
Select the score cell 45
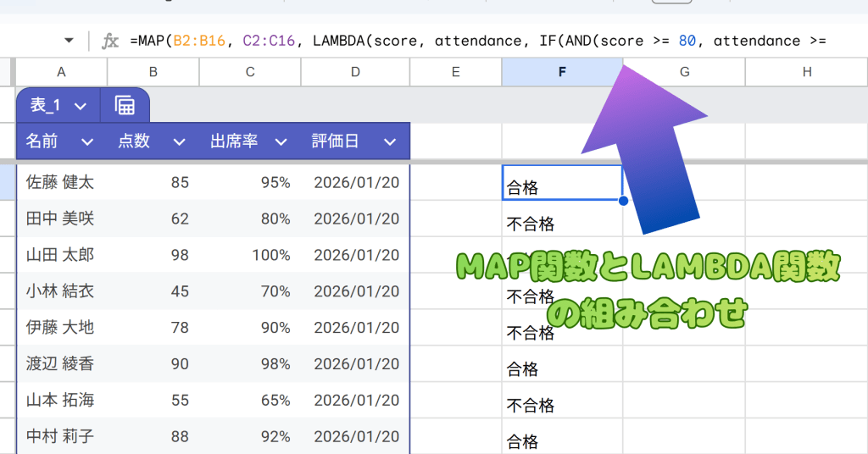[153, 291]
